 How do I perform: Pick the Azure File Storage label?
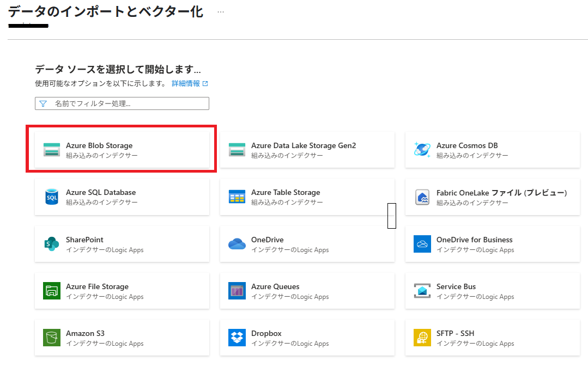pyautogui.click(x=97, y=286)
